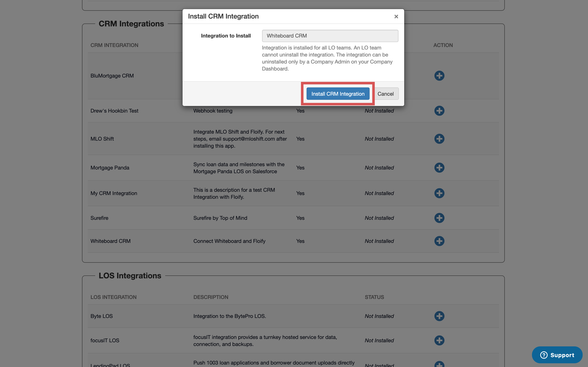Screen dimensions: 588x367
Task: Click Yes value in Surefire row
Action: (300, 218)
